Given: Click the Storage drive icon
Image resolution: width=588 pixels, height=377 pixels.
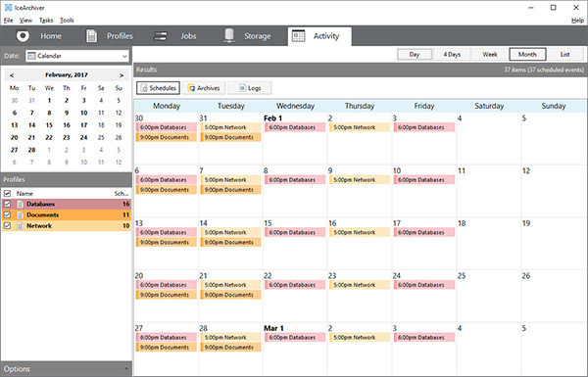Looking at the screenshot, I should coord(228,35).
